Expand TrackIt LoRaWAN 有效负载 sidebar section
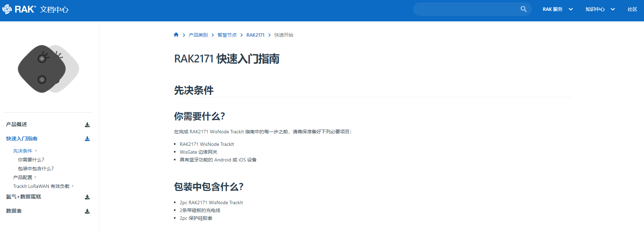Viewport: 644px width, 233px height. (x=43, y=186)
